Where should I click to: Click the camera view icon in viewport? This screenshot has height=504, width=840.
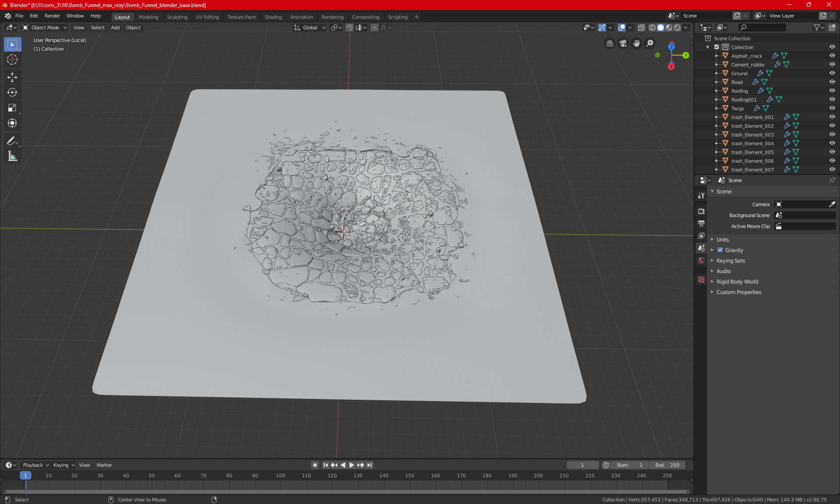coord(623,43)
